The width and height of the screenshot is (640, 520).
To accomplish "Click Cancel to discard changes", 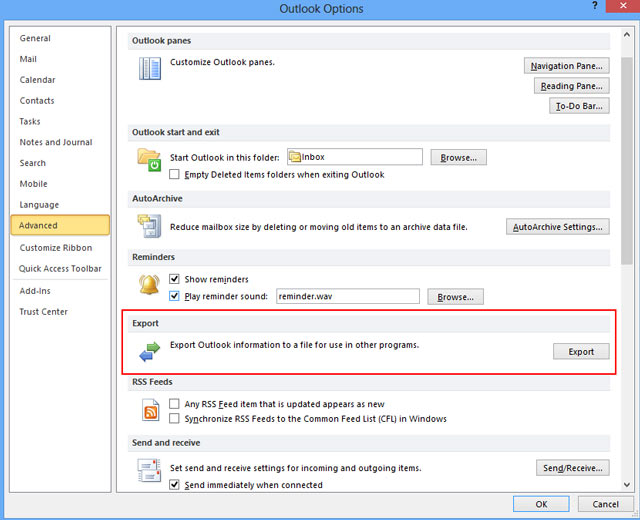I will click(605, 504).
